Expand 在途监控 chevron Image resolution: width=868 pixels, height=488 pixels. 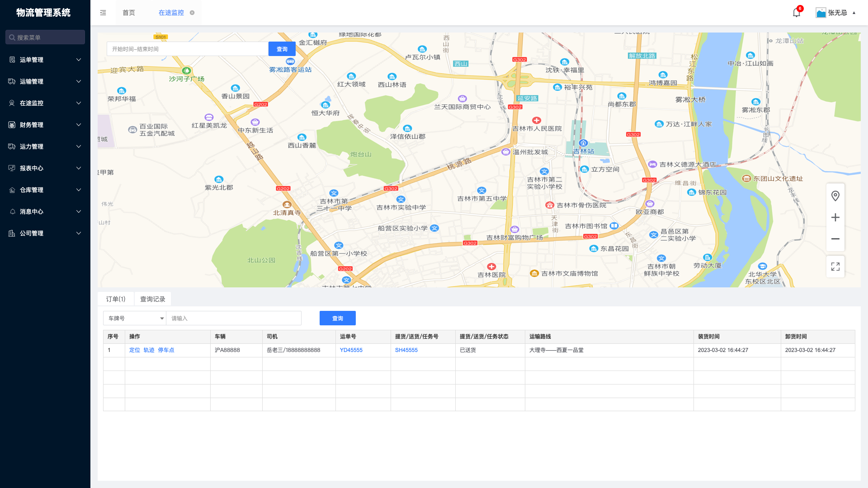point(79,103)
